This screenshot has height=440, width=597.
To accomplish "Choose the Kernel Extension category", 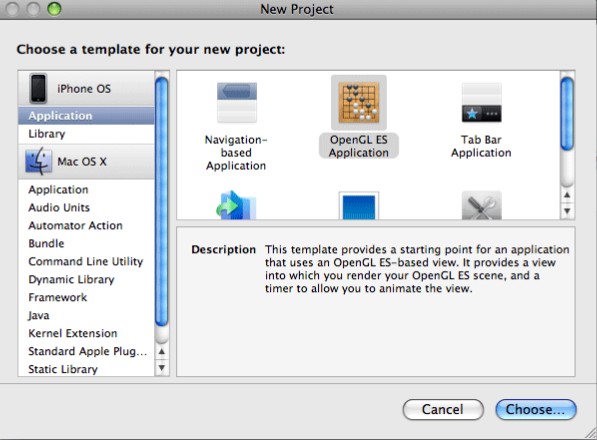I will click(x=86, y=333).
